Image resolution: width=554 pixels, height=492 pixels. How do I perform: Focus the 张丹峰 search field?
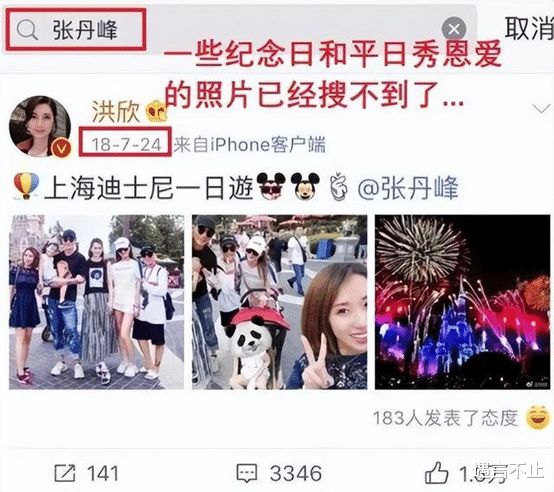pos(240,29)
